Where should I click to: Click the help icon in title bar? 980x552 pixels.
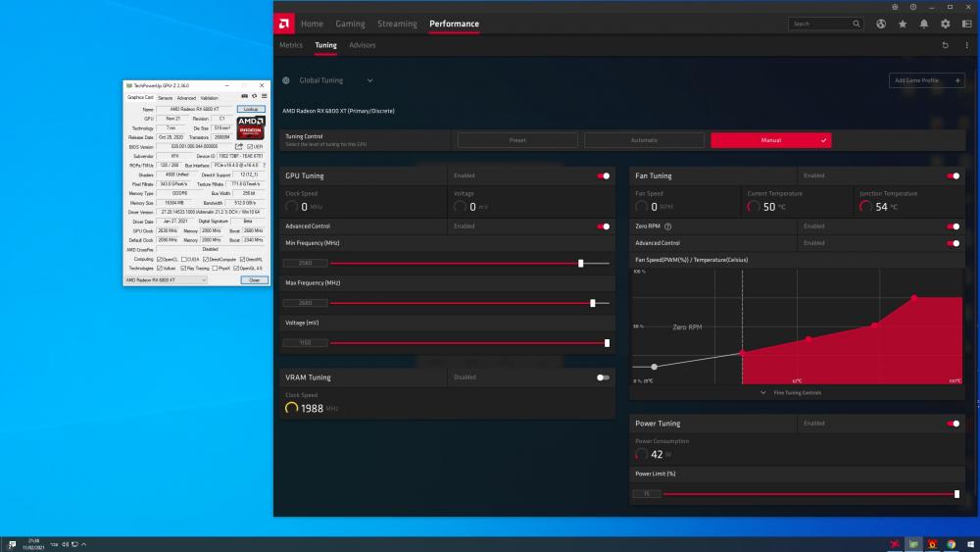pos(913,7)
